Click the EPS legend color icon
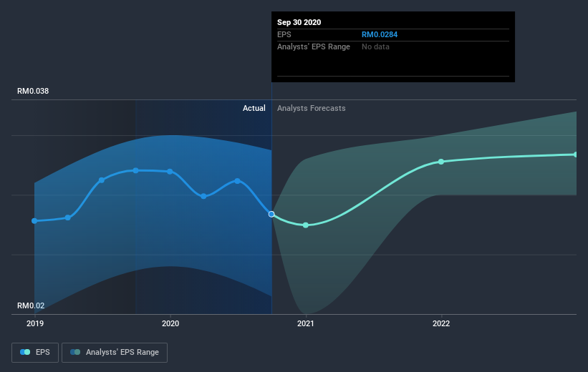 coord(25,352)
